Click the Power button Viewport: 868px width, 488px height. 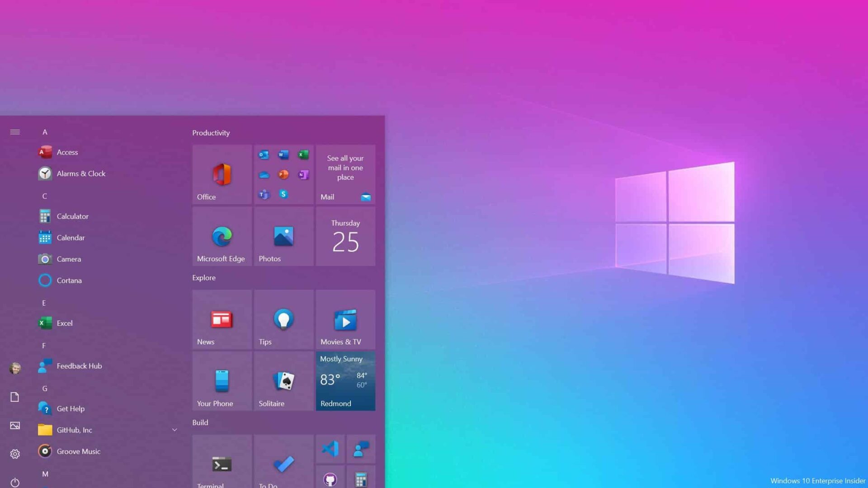[x=15, y=482]
